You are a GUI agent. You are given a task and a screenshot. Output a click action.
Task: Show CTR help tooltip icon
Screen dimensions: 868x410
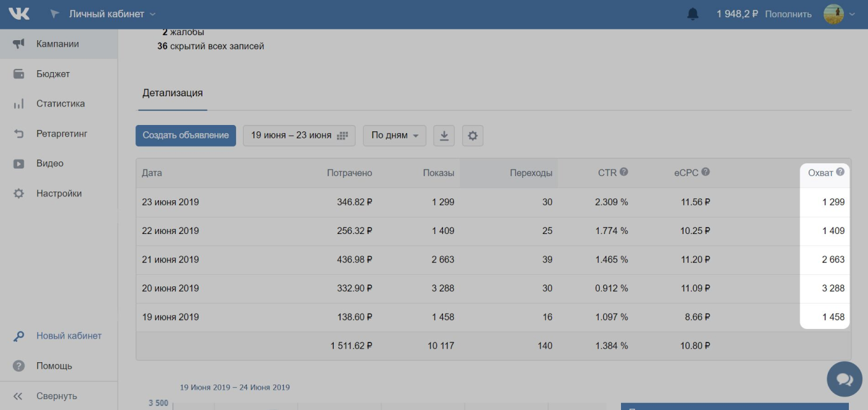pos(624,172)
